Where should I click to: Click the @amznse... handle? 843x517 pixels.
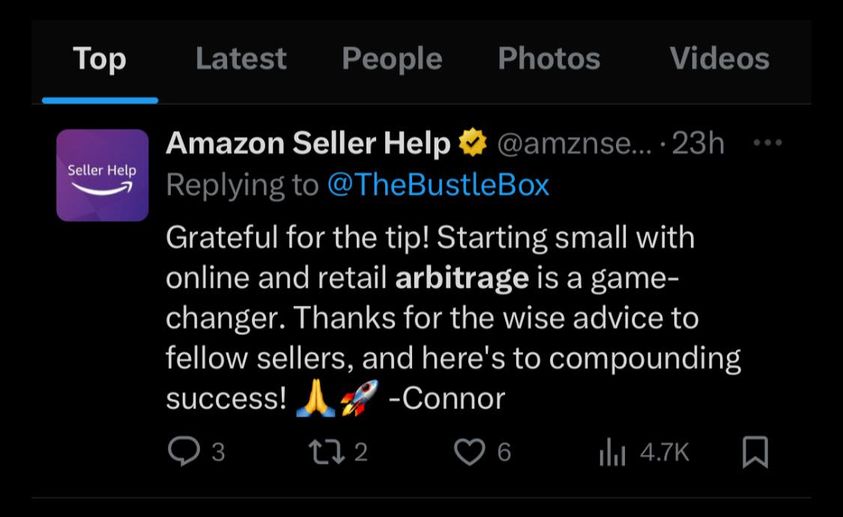[x=574, y=143]
